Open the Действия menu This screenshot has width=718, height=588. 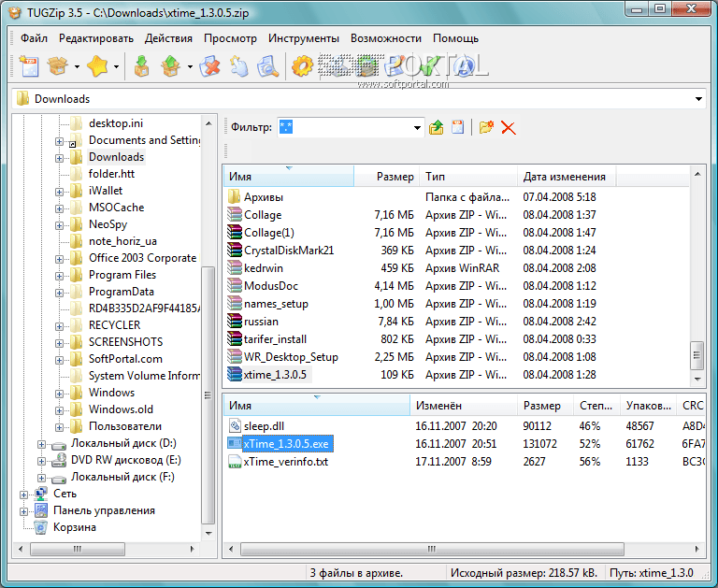point(168,38)
